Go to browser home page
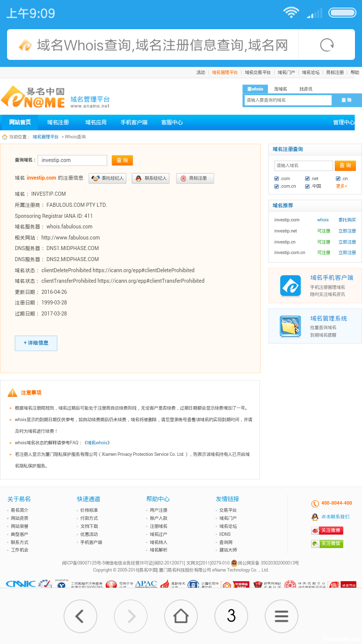Screen dimensions: 362x644 (x=181, y=616)
